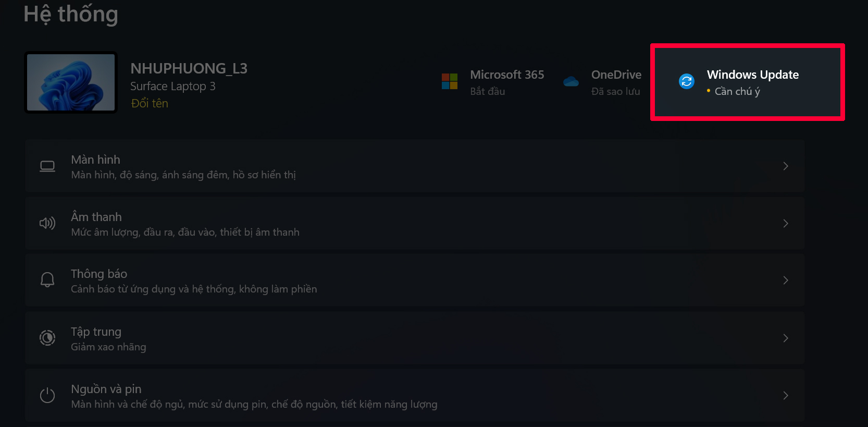
Task: Click the notification bell icon
Action: 47,280
